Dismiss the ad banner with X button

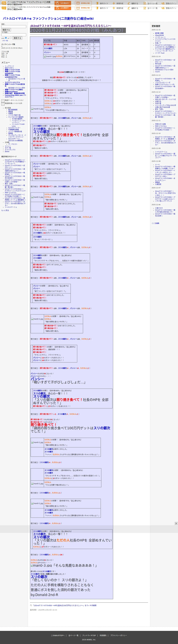(x=176, y=523)
